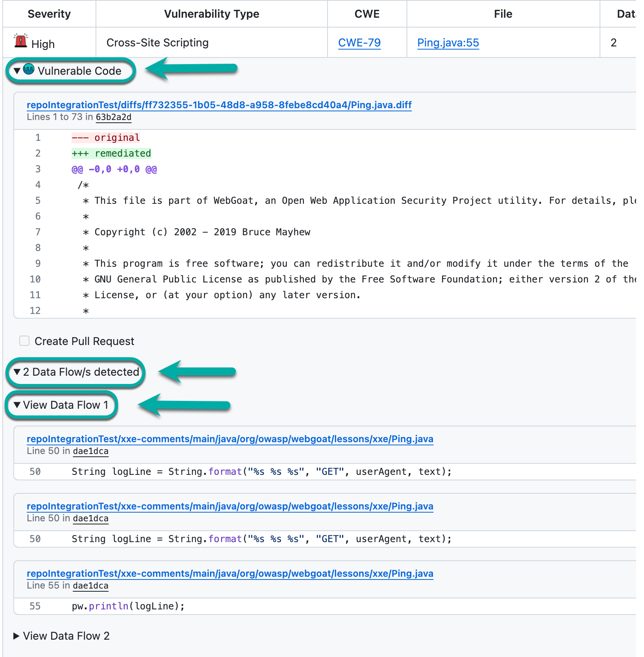Collapse View Data Flow 1
The image size is (644, 657).
point(17,405)
